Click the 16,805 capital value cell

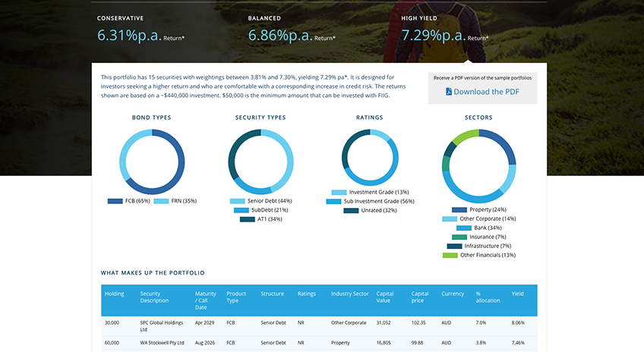(384, 343)
